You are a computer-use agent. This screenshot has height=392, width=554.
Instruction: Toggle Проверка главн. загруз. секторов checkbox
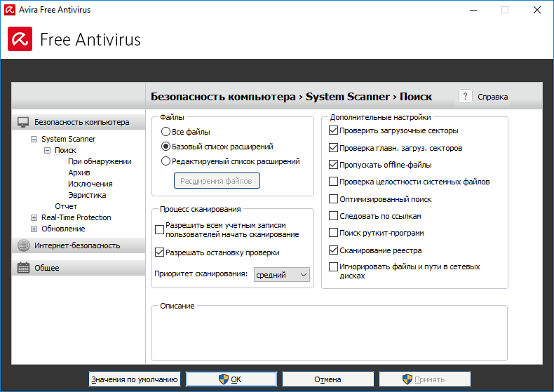(333, 148)
